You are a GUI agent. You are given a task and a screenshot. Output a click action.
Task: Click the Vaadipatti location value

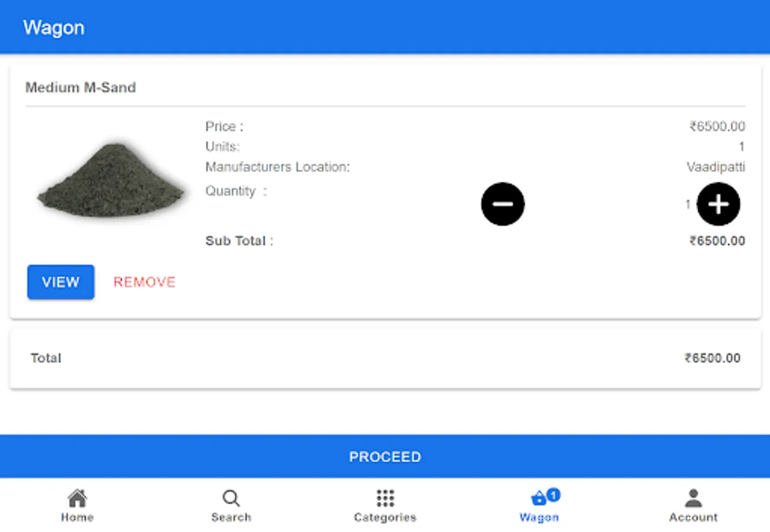pos(716,167)
